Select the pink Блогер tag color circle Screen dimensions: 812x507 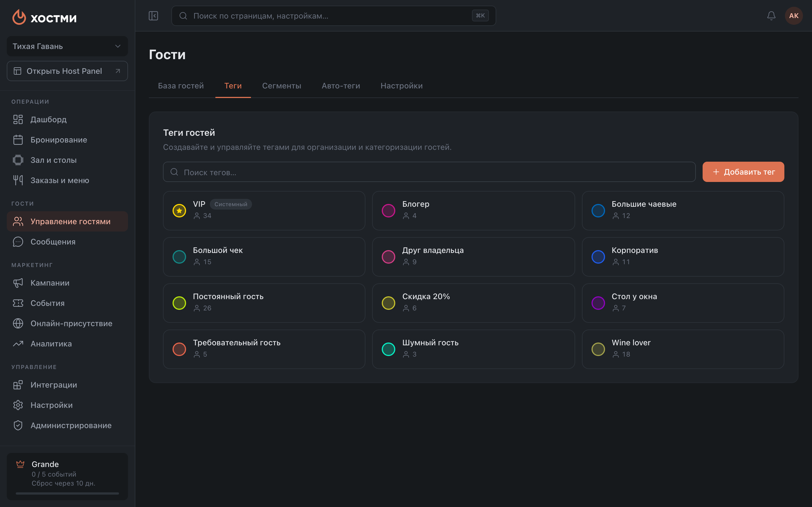pos(388,211)
